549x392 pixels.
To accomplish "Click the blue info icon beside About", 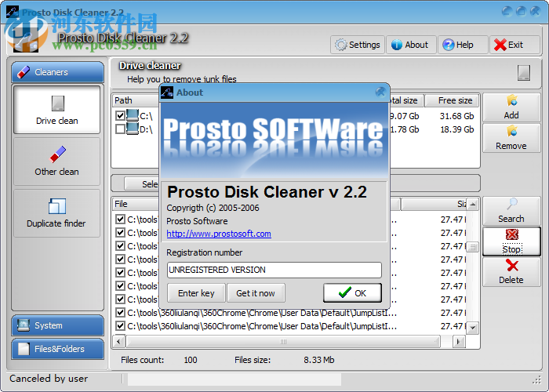I will 396,45.
